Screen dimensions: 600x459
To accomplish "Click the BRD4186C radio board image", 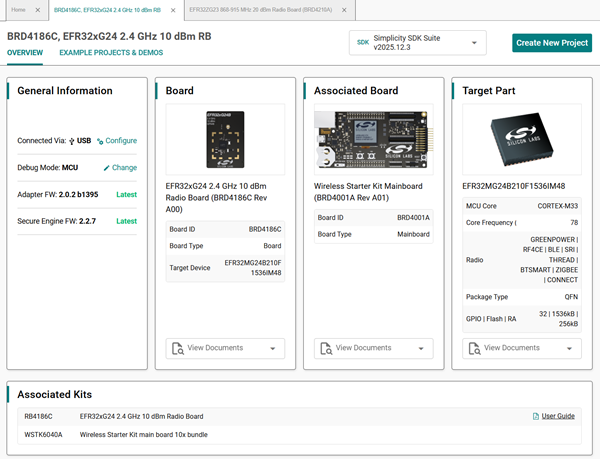I will pyautogui.click(x=225, y=140).
